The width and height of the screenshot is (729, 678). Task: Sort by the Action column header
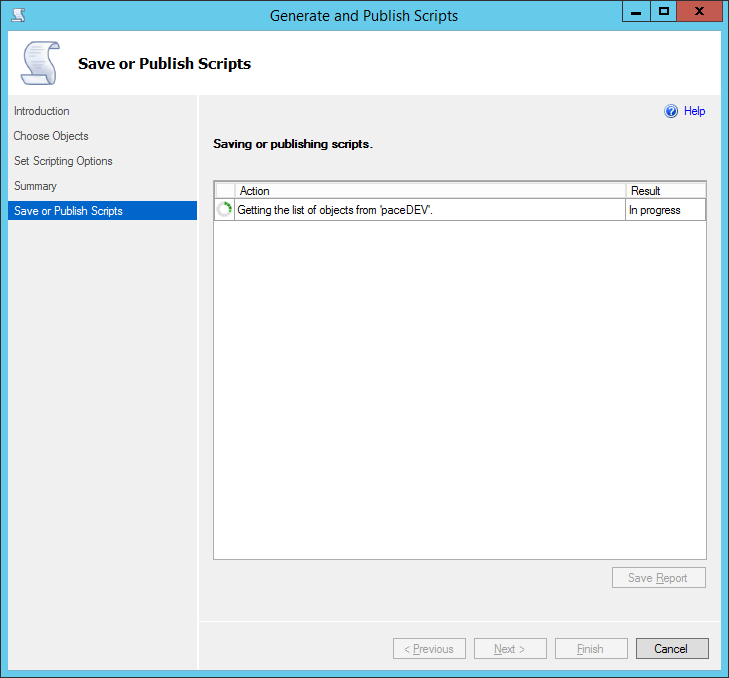[430, 191]
